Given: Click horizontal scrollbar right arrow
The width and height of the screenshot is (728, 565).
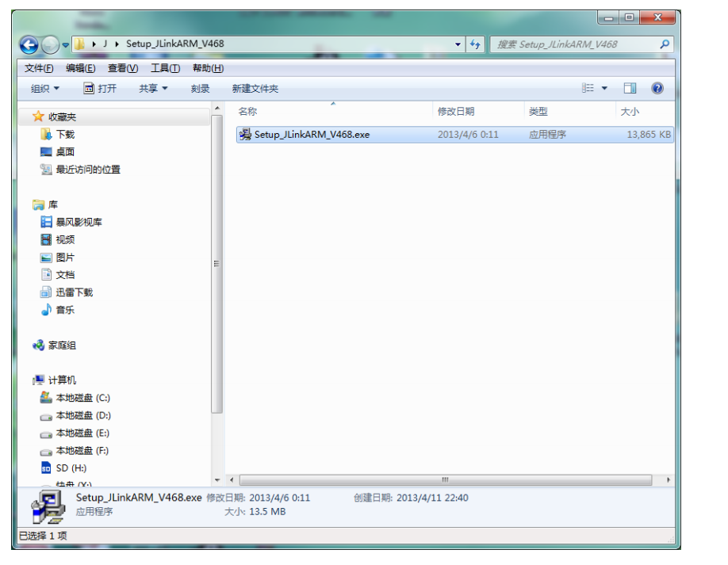Looking at the screenshot, I should [668, 480].
